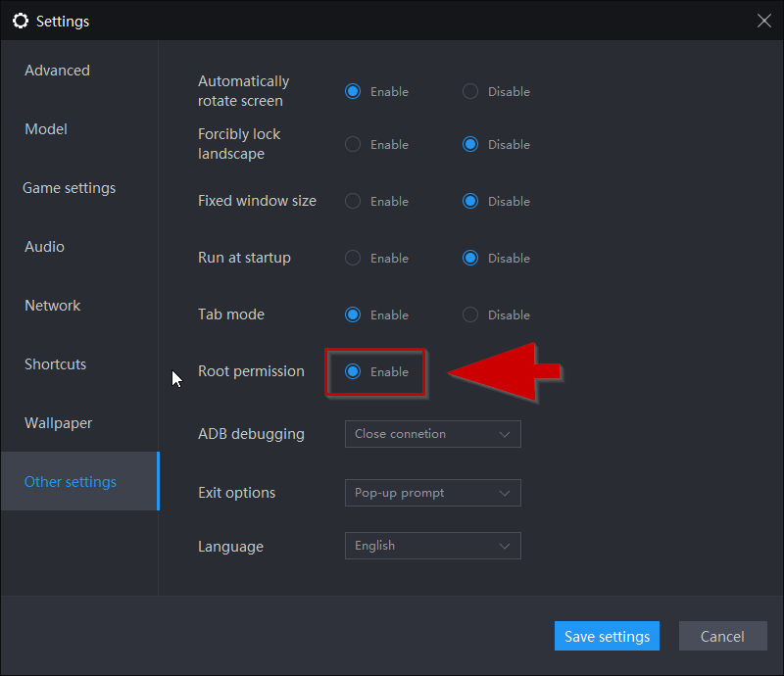This screenshot has height=676, width=784.
Task: Enable Automatically rotate screen
Action: coord(353,91)
